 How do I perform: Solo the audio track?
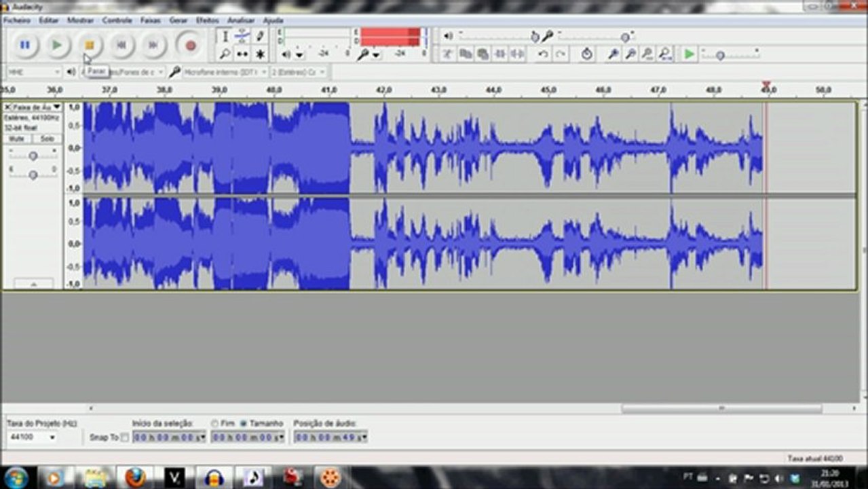[x=47, y=139]
